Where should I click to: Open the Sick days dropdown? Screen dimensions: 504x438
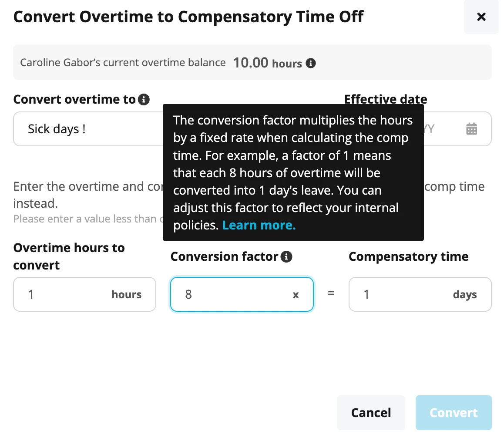pos(88,129)
